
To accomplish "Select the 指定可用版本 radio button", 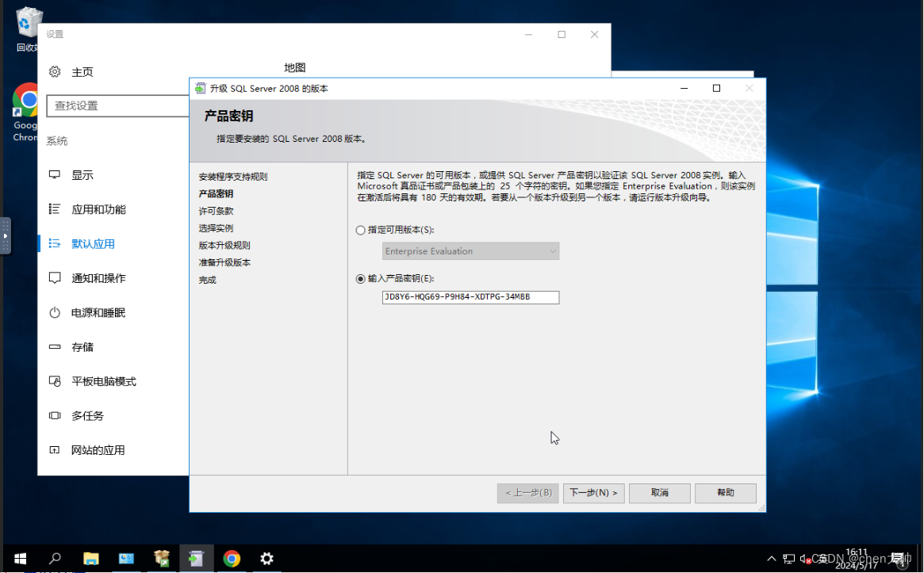I will click(x=361, y=231).
